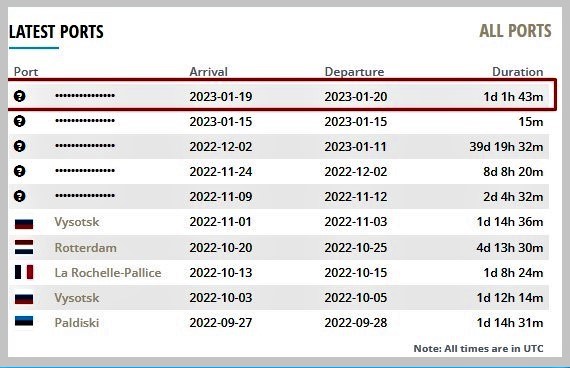The image size is (570, 368).
Task: Open the Vysotsk link that arrived 2022-10-03
Action: (77, 298)
